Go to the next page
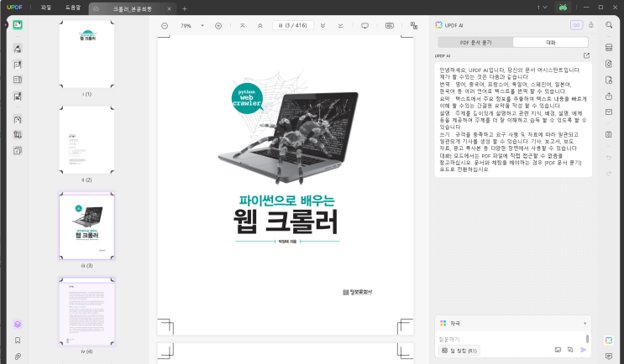 322,25
